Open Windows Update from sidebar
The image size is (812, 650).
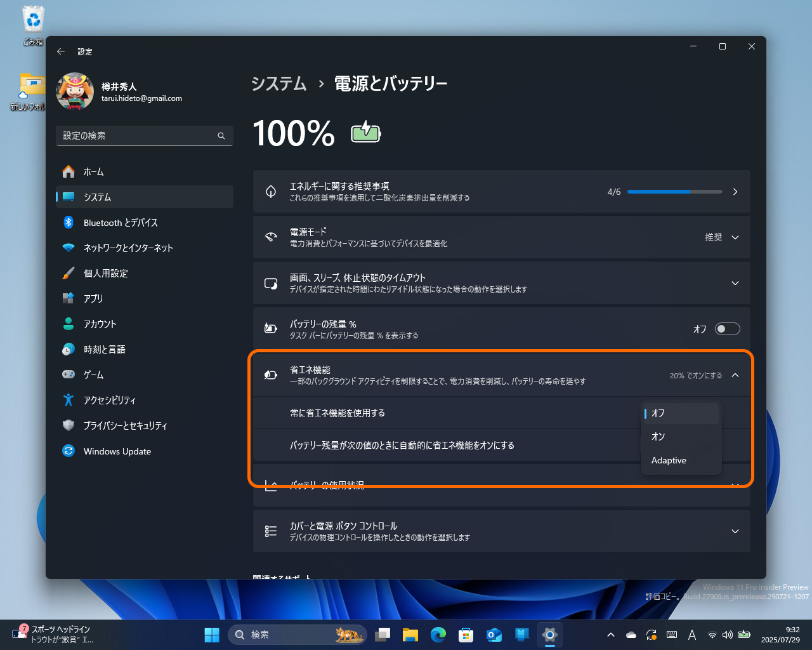pos(117,451)
